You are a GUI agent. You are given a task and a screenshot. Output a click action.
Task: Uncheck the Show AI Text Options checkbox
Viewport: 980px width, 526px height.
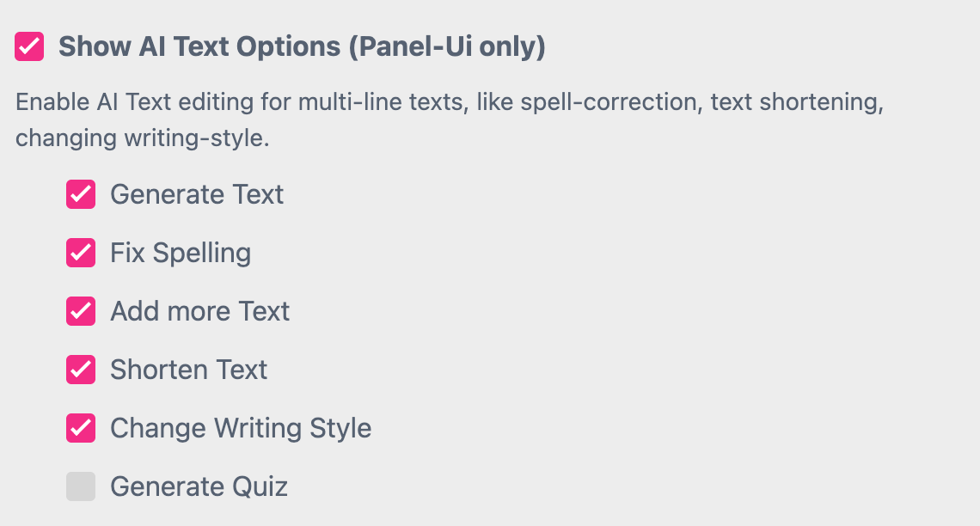pyautogui.click(x=28, y=46)
